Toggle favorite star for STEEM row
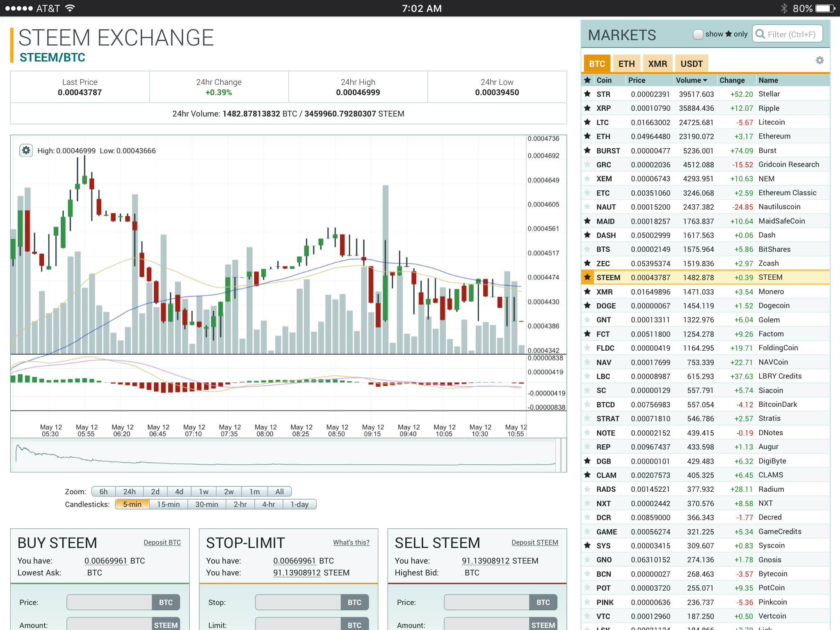The image size is (840, 630). pos(587,277)
